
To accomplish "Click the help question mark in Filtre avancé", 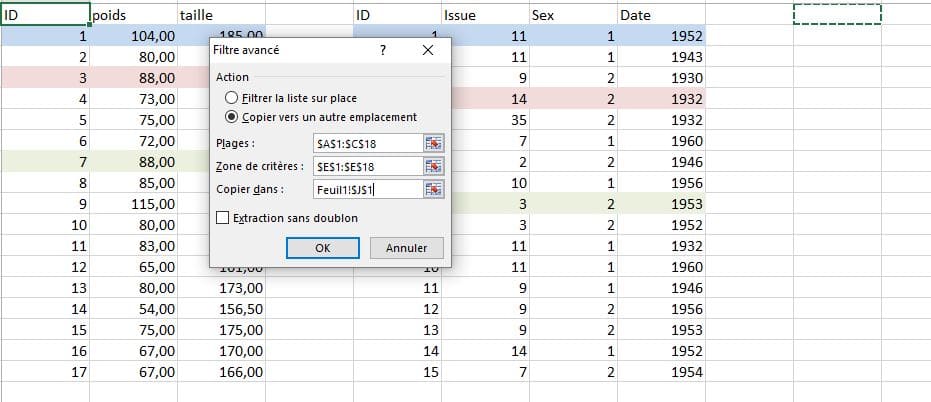I will click(383, 50).
